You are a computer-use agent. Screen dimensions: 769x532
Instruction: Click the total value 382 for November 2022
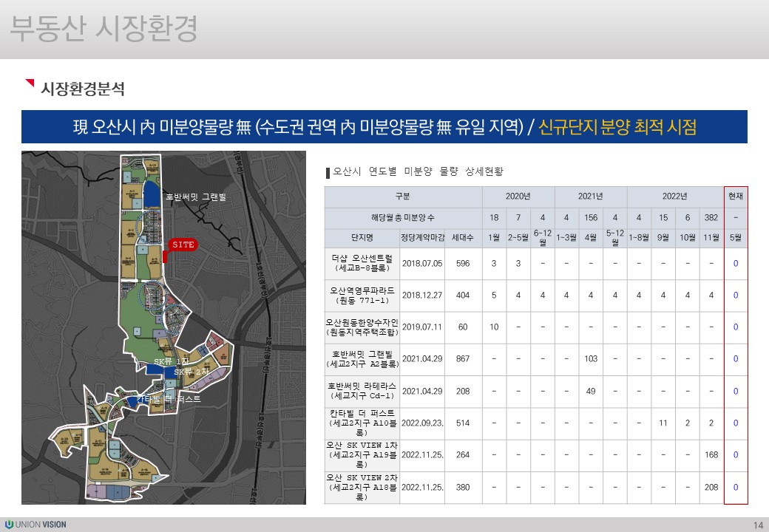coord(711,217)
